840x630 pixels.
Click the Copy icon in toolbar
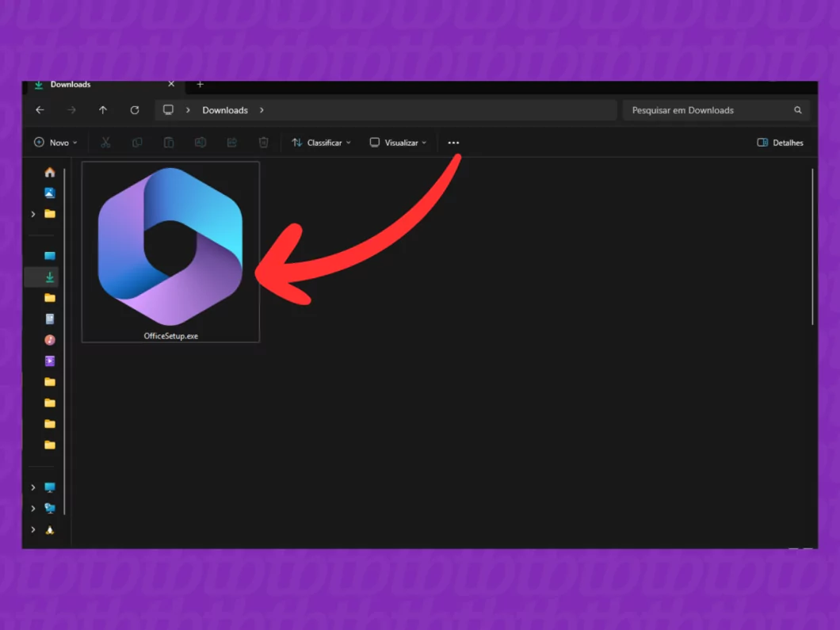pyautogui.click(x=137, y=143)
